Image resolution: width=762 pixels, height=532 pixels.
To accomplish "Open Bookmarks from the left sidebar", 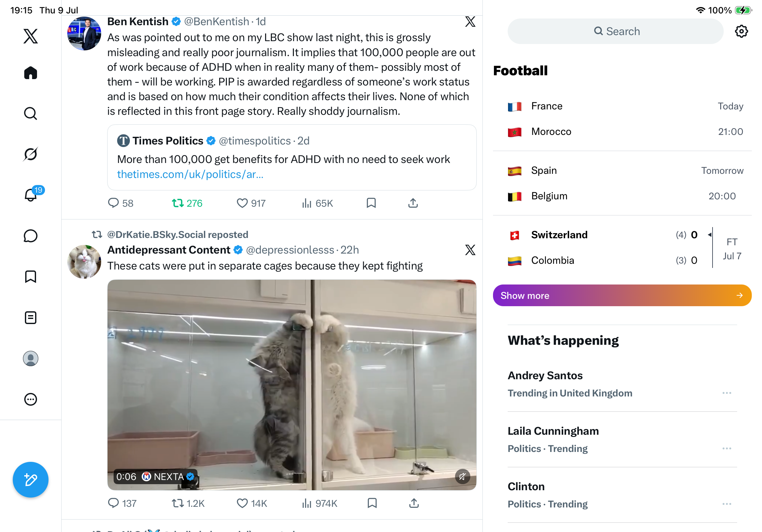I will (31, 277).
